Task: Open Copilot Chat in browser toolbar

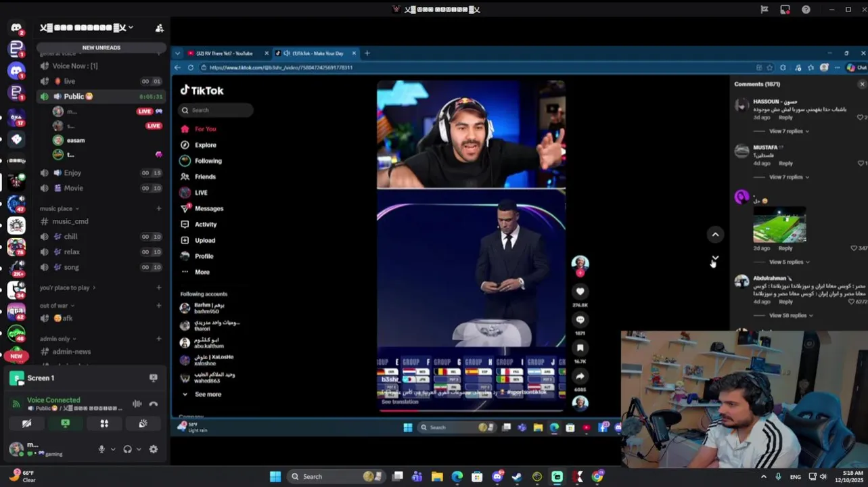Action: point(856,68)
